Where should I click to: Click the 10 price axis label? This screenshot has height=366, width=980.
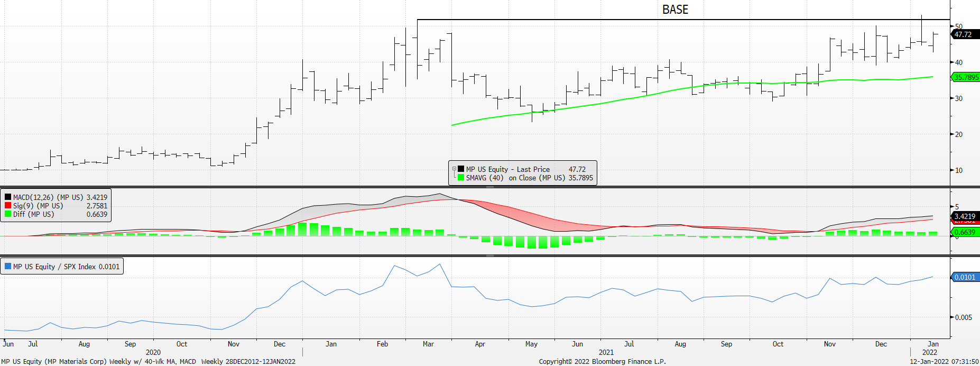point(959,170)
